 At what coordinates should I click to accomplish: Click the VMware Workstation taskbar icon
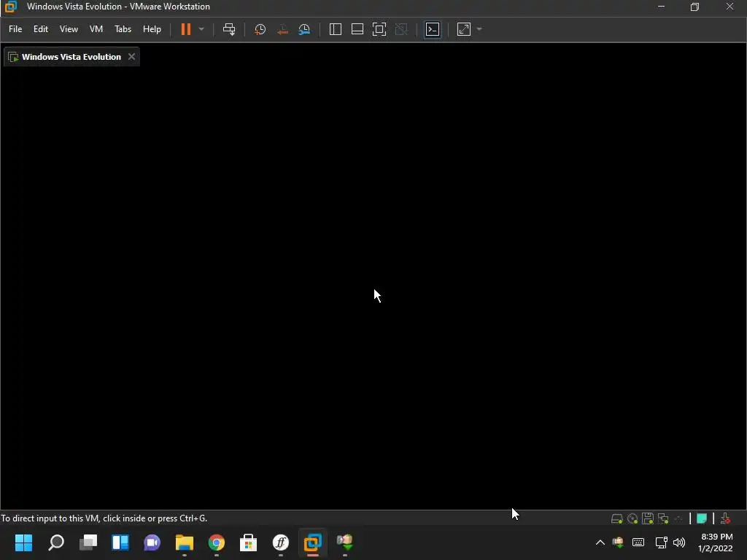point(313,542)
